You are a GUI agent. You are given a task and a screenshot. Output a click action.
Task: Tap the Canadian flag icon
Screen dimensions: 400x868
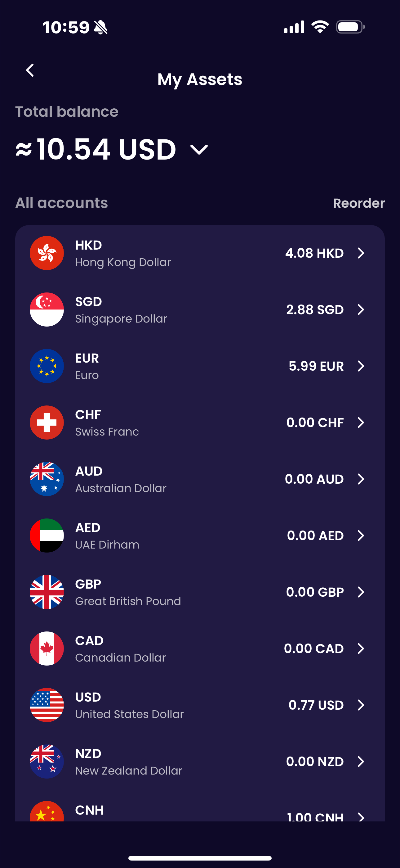click(47, 648)
